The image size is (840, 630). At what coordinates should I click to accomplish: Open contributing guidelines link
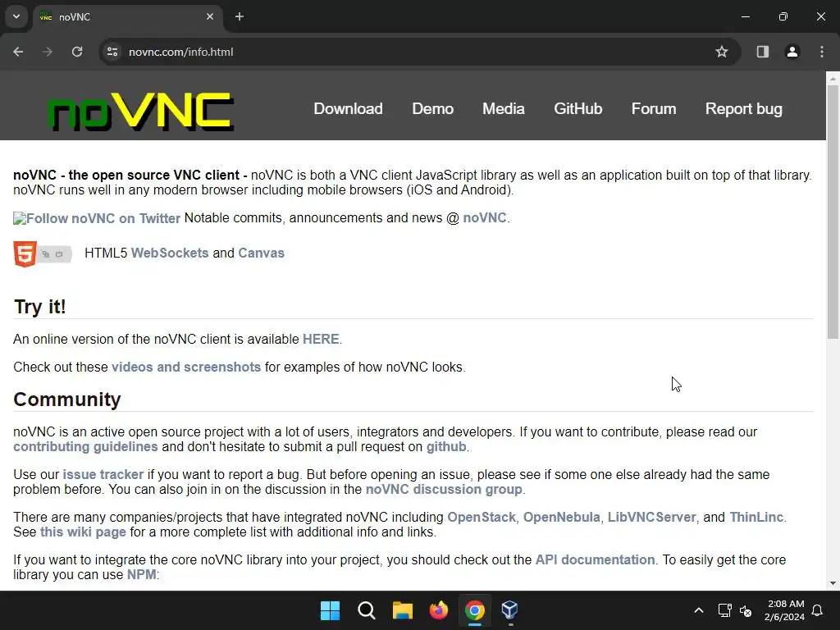point(85,447)
